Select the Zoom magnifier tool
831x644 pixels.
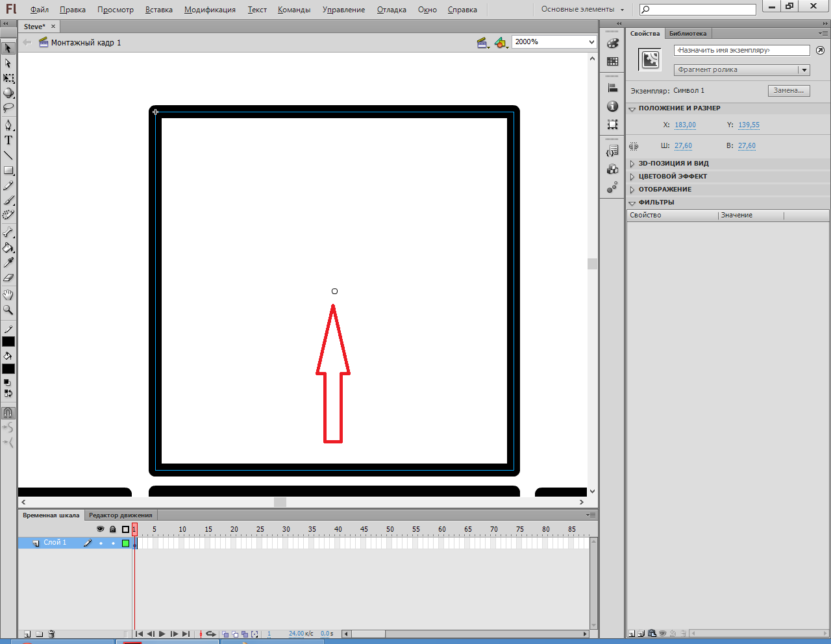click(8, 310)
